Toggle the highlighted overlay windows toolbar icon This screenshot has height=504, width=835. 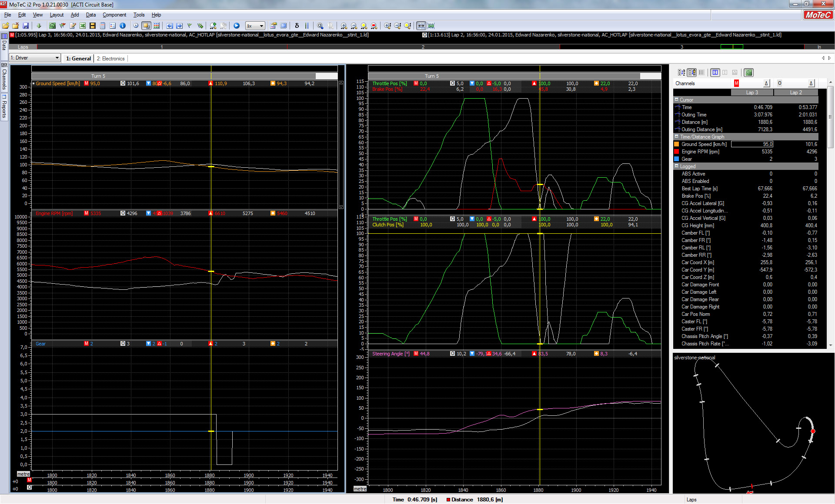(147, 26)
